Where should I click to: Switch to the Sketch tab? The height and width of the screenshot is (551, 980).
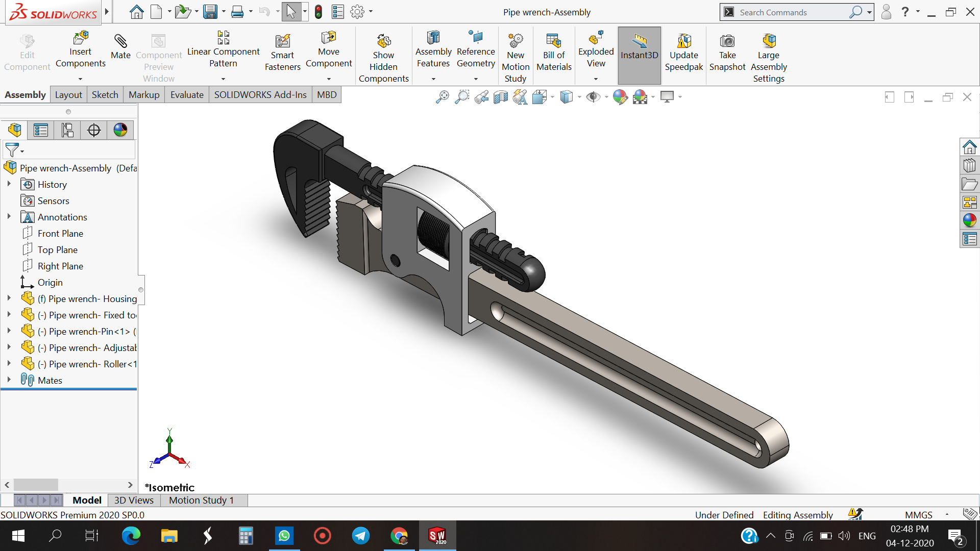coord(105,95)
